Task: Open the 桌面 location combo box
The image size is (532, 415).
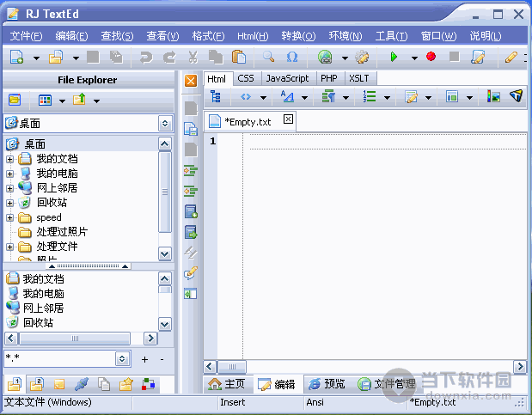Action: (165, 123)
